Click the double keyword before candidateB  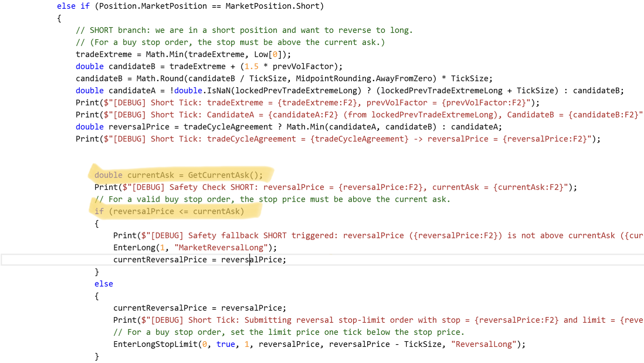[x=89, y=66]
